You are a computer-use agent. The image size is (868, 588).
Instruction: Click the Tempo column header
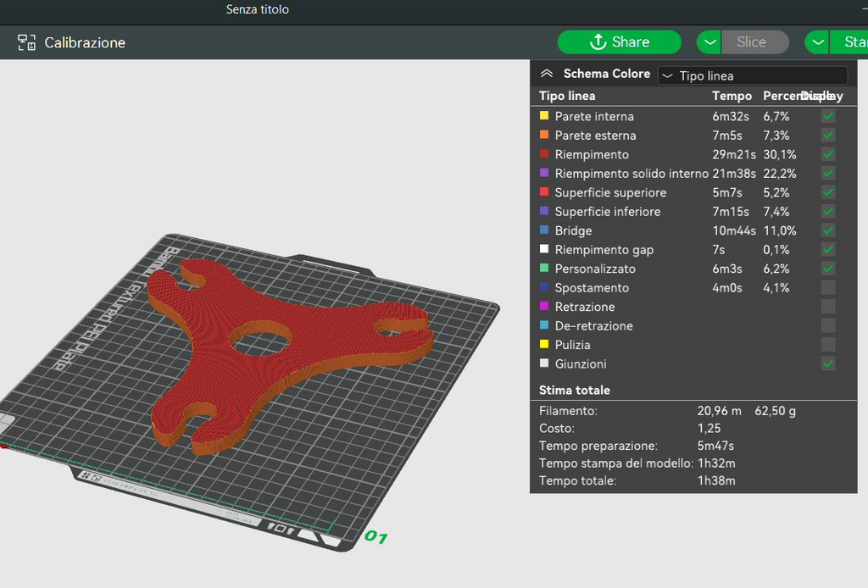click(732, 96)
